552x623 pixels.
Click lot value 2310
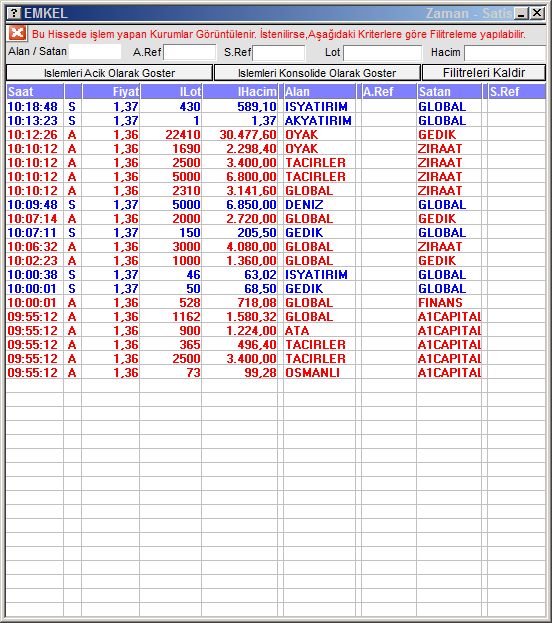[186, 191]
